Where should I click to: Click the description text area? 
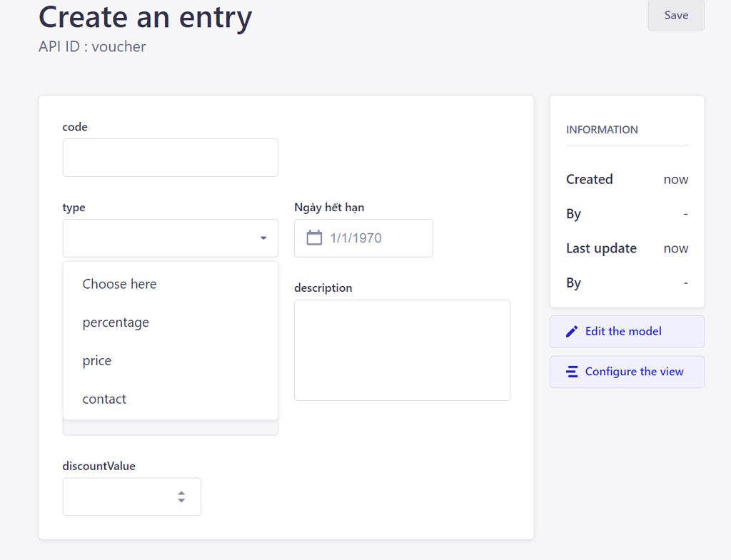[402, 350]
